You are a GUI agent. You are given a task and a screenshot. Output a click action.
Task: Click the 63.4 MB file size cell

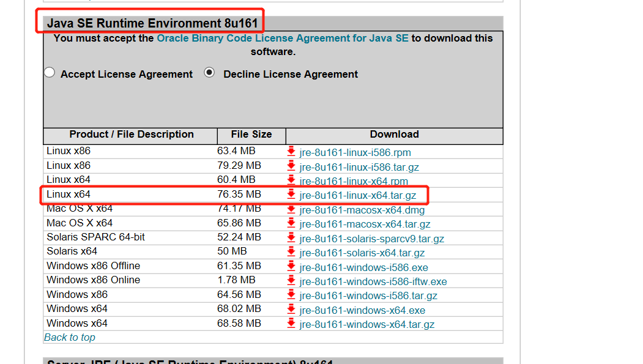[x=236, y=151]
